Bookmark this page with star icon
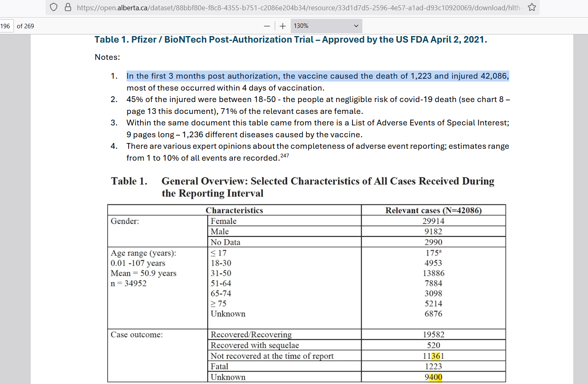Screen dimensions: 588x384 coord(532,7)
